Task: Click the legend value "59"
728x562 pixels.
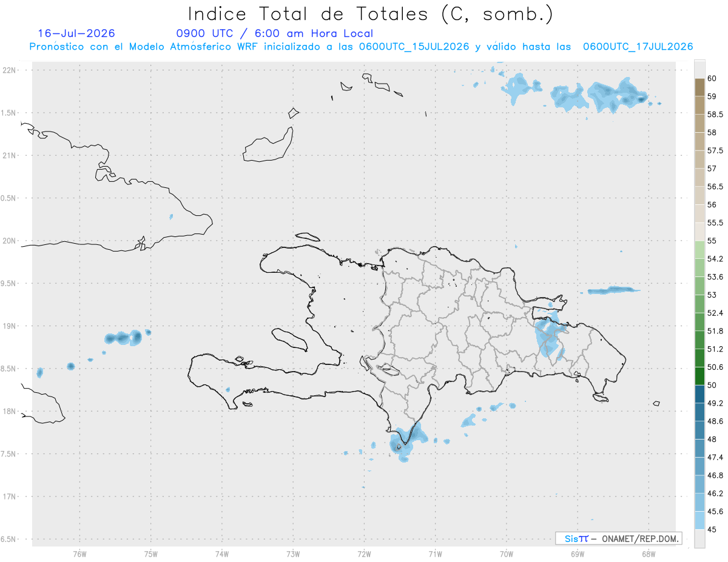Action: 712,96
